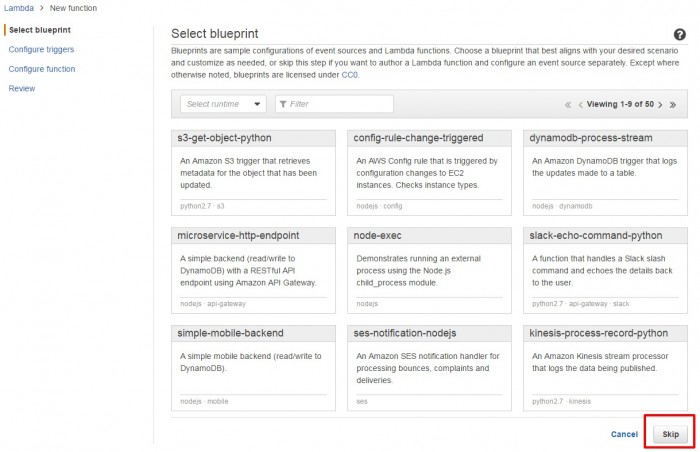
Task: Choose the node-exec blueprint
Action: [x=429, y=271]
